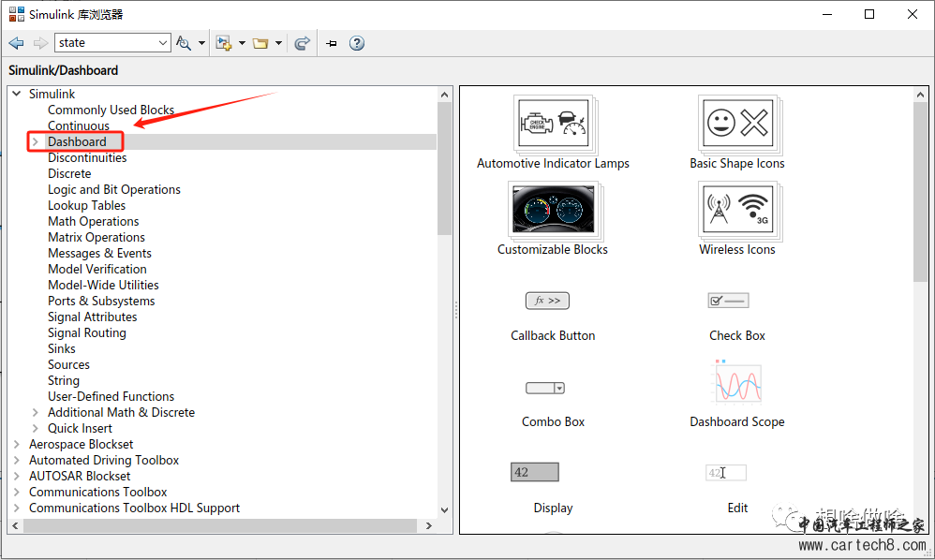Image resolution: width=935 pixels, height=560 pixels.
Task: Select the Matrix Operations library
Action: point(96,237)
